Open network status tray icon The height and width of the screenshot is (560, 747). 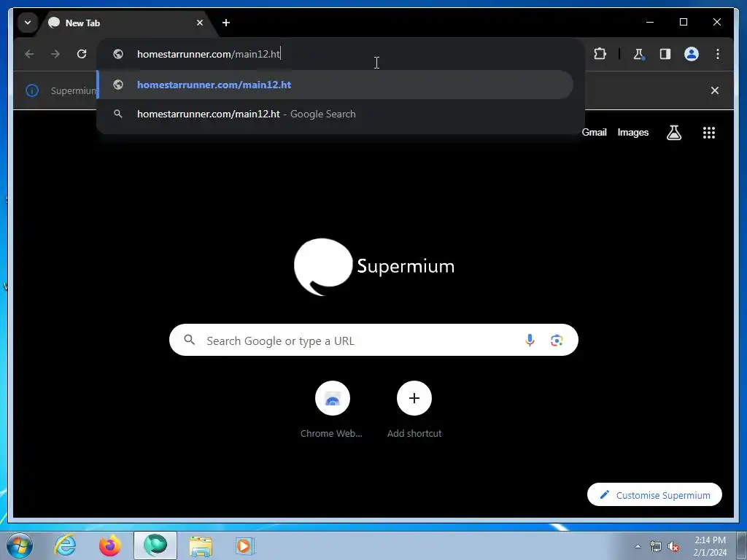(x=656, y=546)
